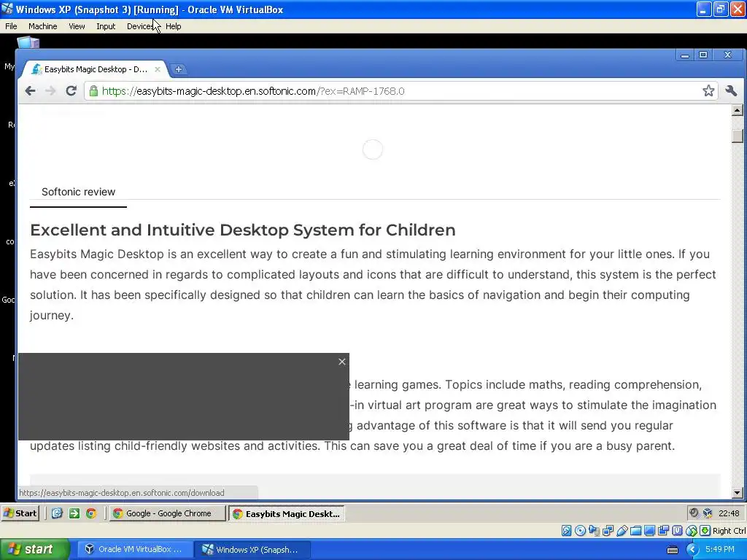Open the Devices menu

tap(140, 26)
